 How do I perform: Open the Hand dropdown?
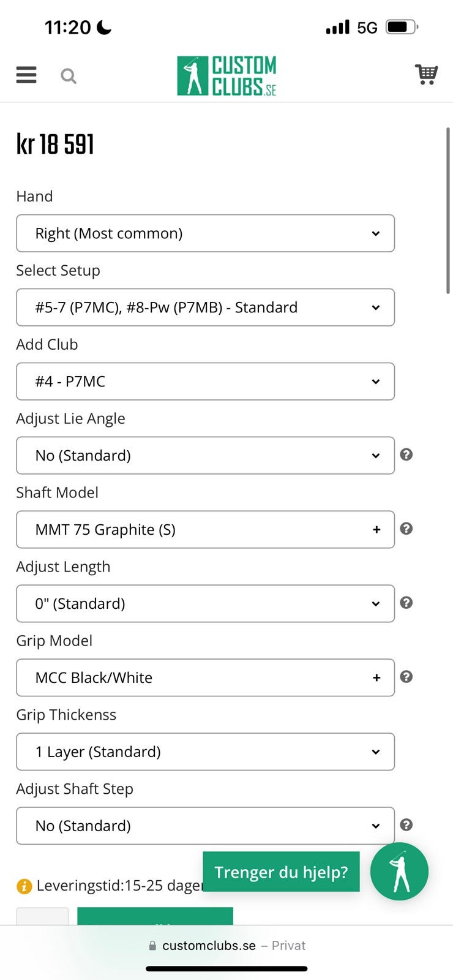tap(205, 233)
